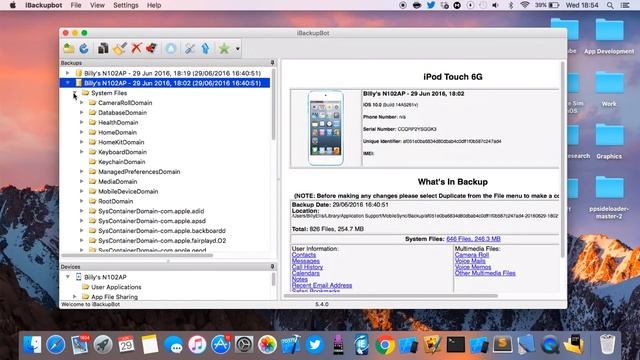Open the View menu

click(97, 5)
